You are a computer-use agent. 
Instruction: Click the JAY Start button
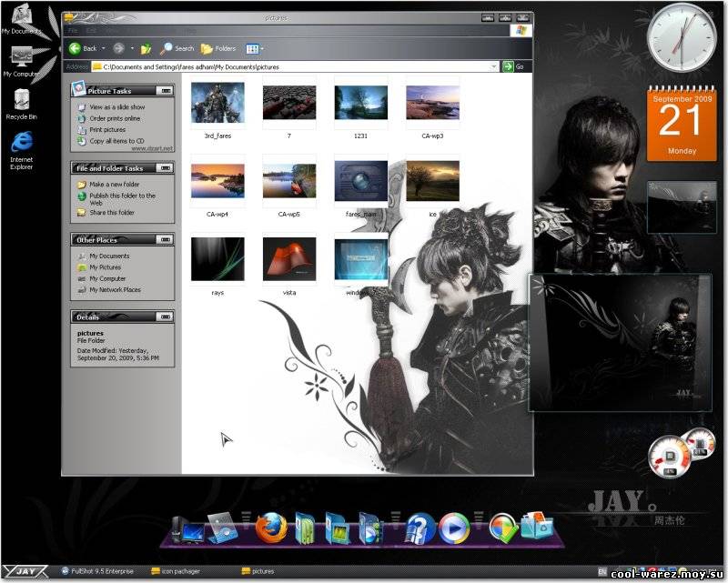coord(25,571)
